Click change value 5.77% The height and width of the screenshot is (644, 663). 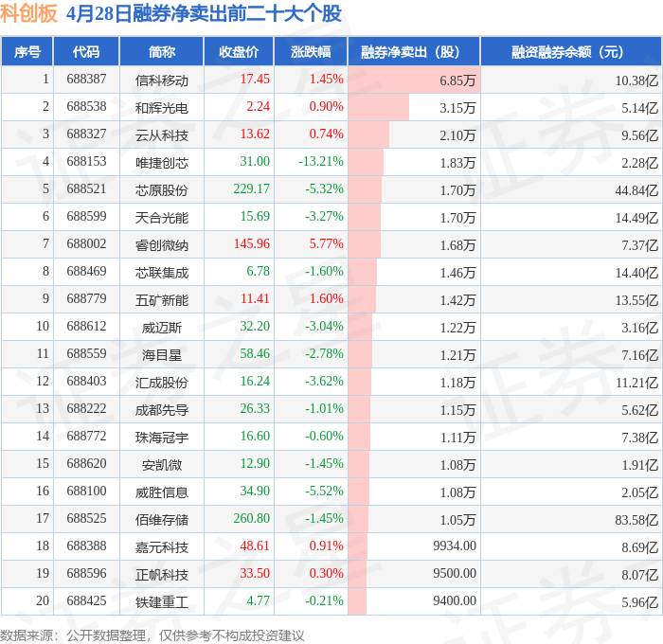click(x=326, y=244)
